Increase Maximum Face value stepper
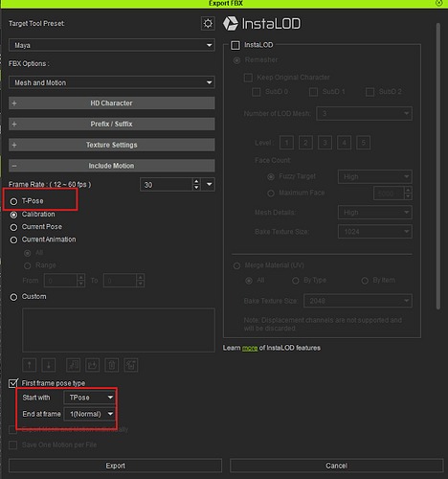The height and width of the screenshot is (479, 448). tap(408, 190)
